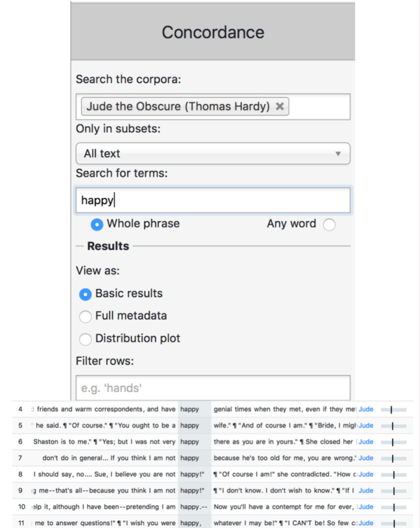Open the Jude link in row 4

point(366,409)
